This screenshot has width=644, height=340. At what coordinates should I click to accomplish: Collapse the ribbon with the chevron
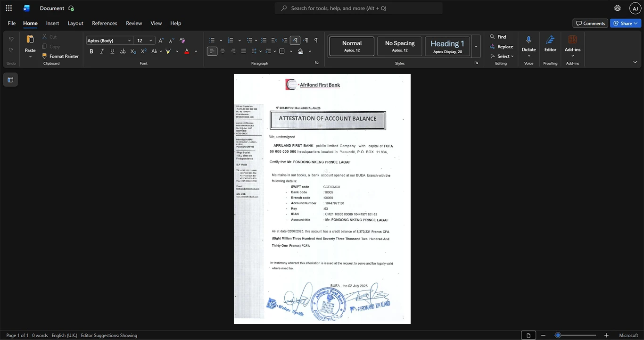click(635, 62)
